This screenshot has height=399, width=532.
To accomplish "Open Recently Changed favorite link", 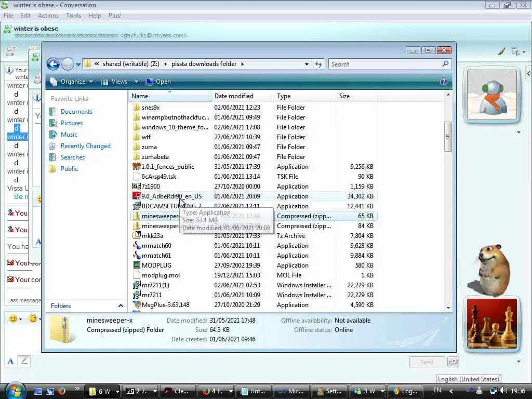I will click(86, 146).
